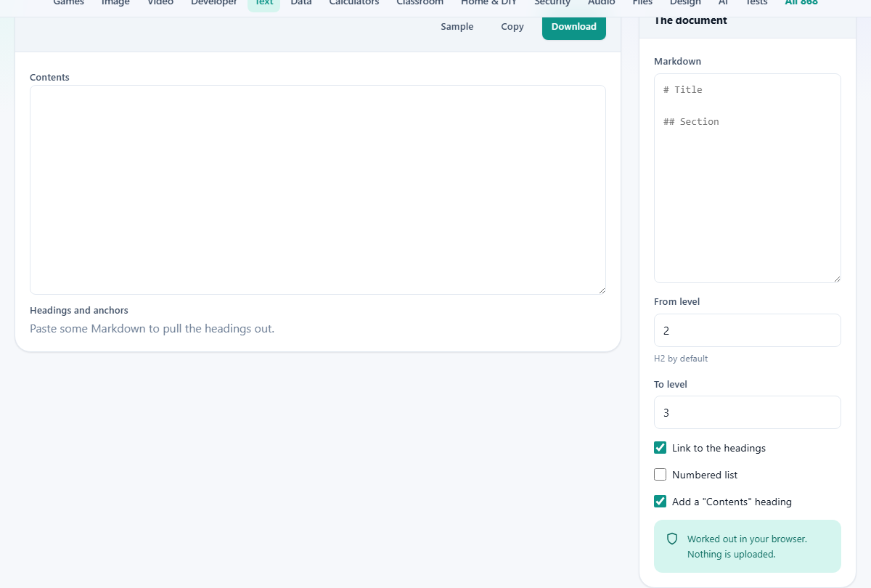Click "Paste some Markdown to pull the headings out."
Image resolution: width=871 pixels, height=588 pixels.
(x=152, y=329)
